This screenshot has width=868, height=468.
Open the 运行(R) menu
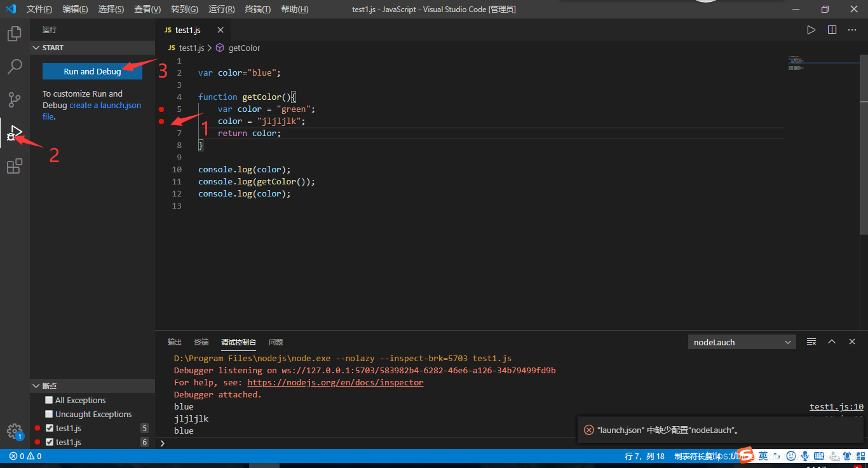(221, 10)
